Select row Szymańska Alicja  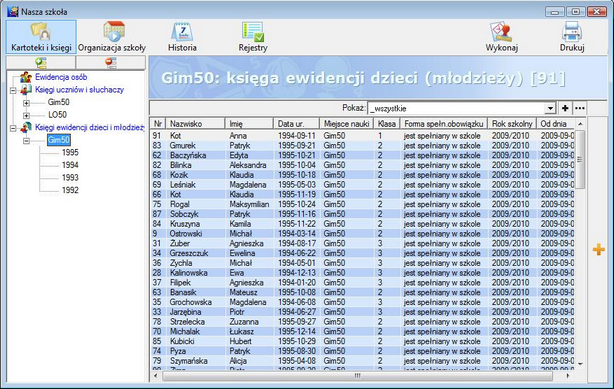(363, 361)
